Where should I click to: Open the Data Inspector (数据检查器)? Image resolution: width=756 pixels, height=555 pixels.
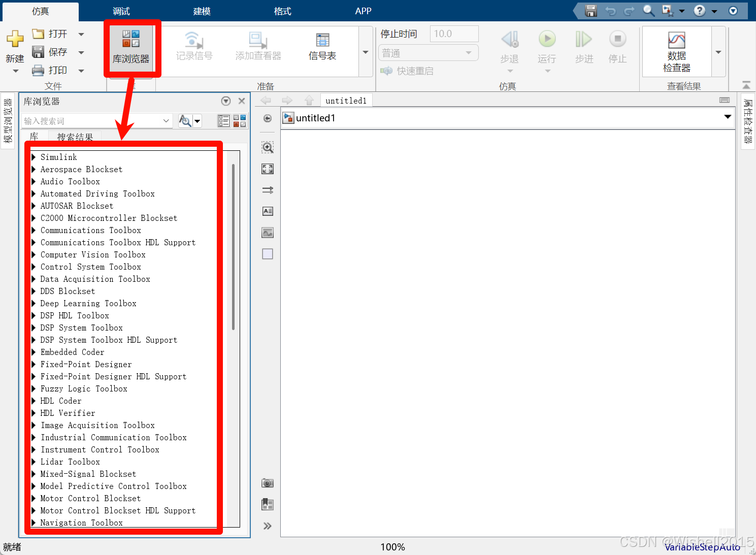coord(677,52)
